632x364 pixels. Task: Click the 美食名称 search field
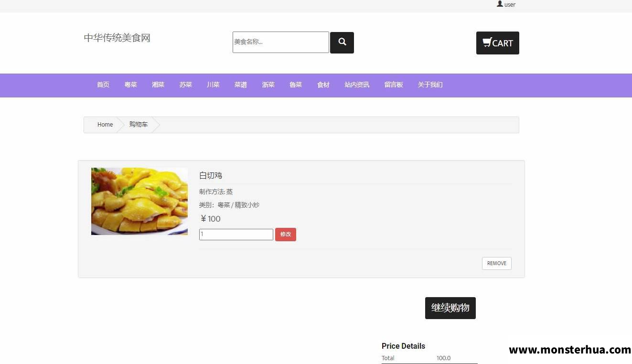281,42
